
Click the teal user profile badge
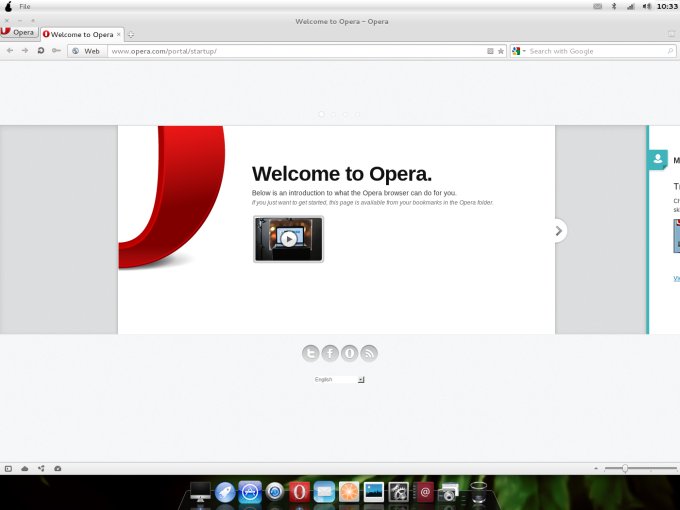(658, 159)
